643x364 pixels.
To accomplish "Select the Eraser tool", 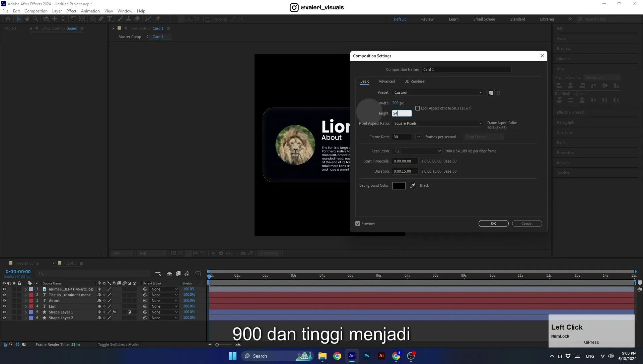I will (x=137, y=19).
